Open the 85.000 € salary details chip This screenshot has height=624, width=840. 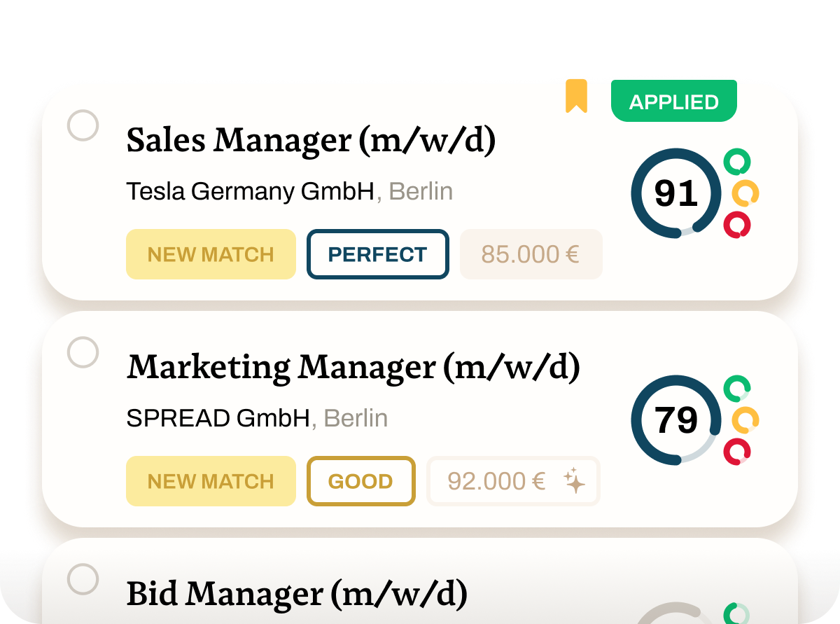point(531,254)
